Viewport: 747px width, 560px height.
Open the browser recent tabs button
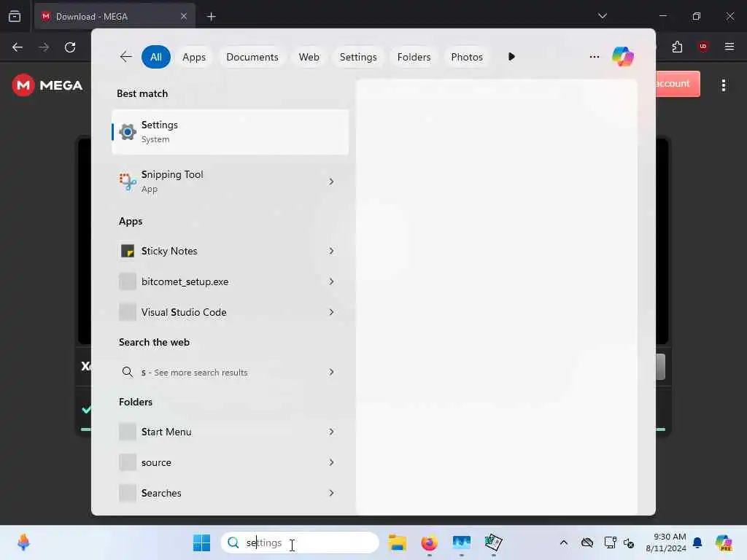(x=15, y=16)
